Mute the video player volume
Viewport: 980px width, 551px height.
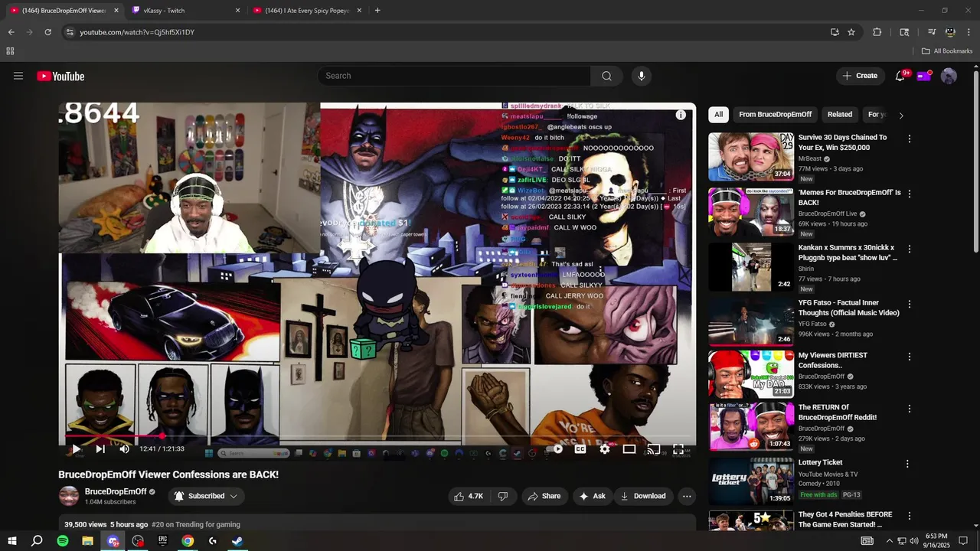click(x=124, y=449)
